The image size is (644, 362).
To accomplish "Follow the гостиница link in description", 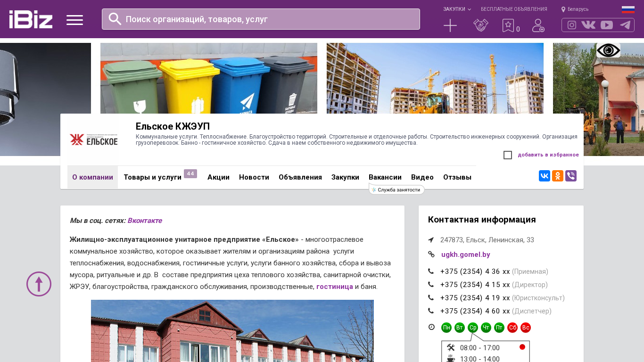I will (x=335, y=287).
